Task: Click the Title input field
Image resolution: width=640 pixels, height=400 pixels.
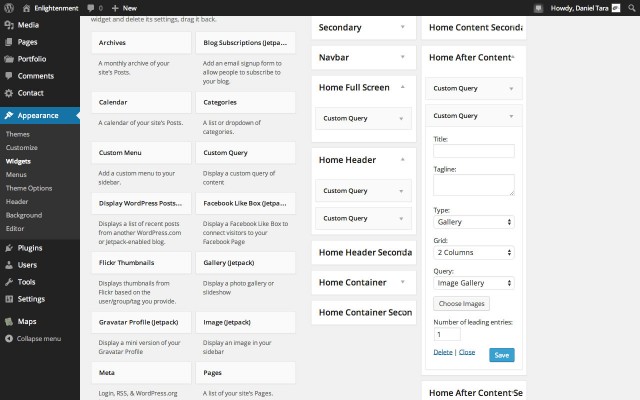Action: [x=474, y=151]
